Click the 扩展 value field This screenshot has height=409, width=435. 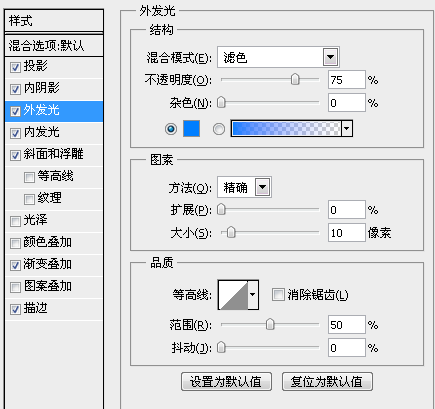click(x=347, y=210)
